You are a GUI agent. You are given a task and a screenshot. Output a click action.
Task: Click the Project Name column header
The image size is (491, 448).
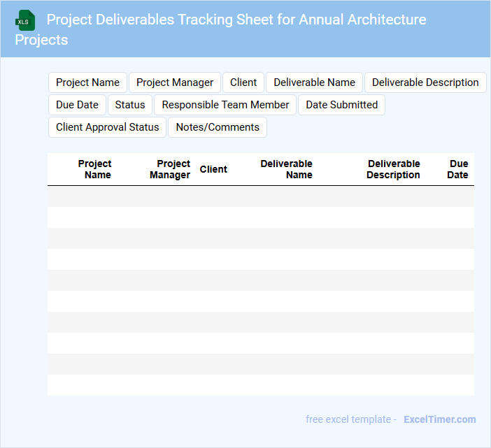[x=95, y=169]
